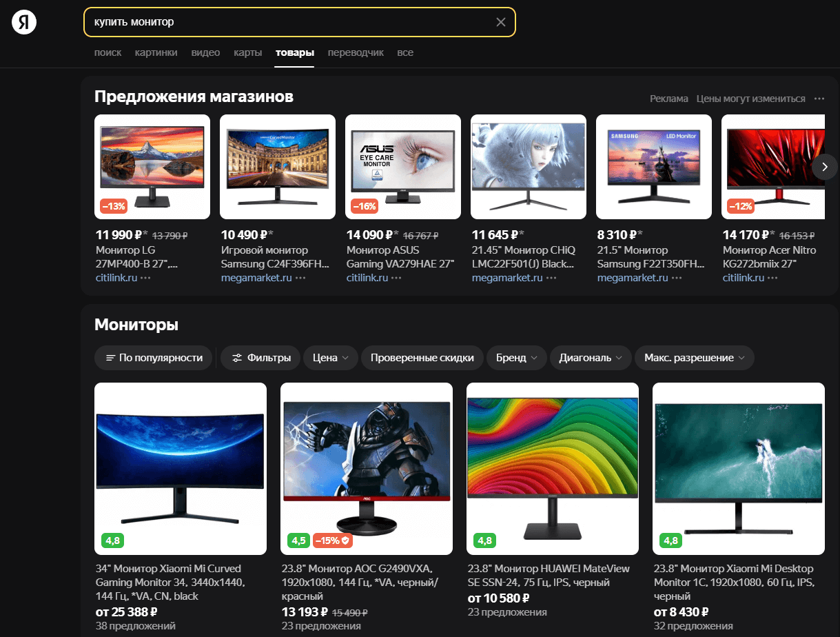840x637 pixels.
Task: Open the Xiaomi Mi Curved 34 product image
Action: tap(181, 469)
